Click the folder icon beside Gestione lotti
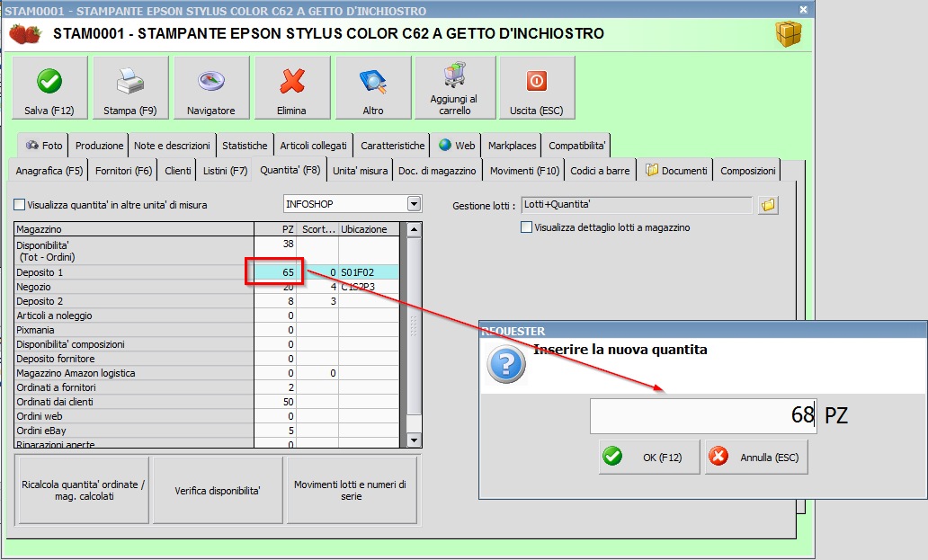The height and width of the screenshot is (560, 928). click(768, 205)
